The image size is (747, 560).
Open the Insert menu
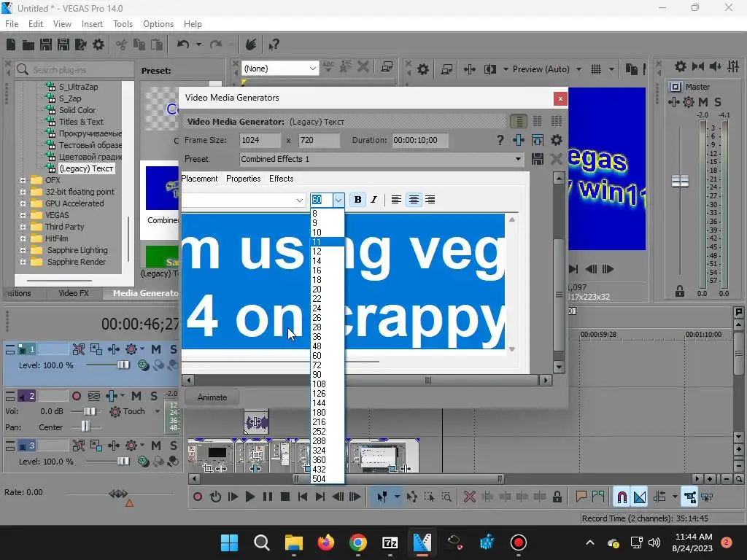(92, 24)
